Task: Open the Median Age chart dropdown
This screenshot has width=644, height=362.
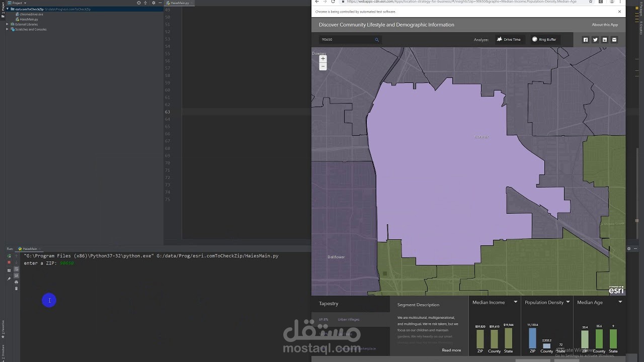Action: 620,302
